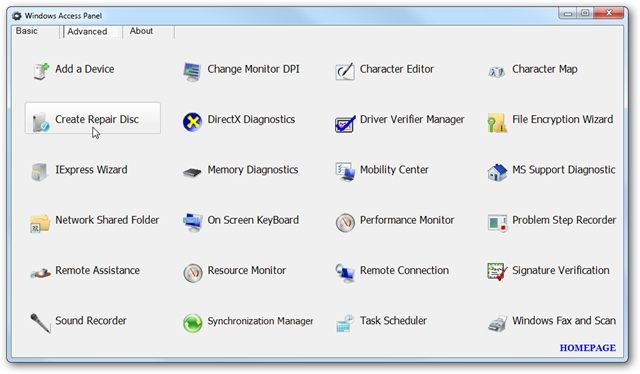The image size is (640, 374).
Task: Click the Task Scheduler calendar icon
Action: pos(344,323)
